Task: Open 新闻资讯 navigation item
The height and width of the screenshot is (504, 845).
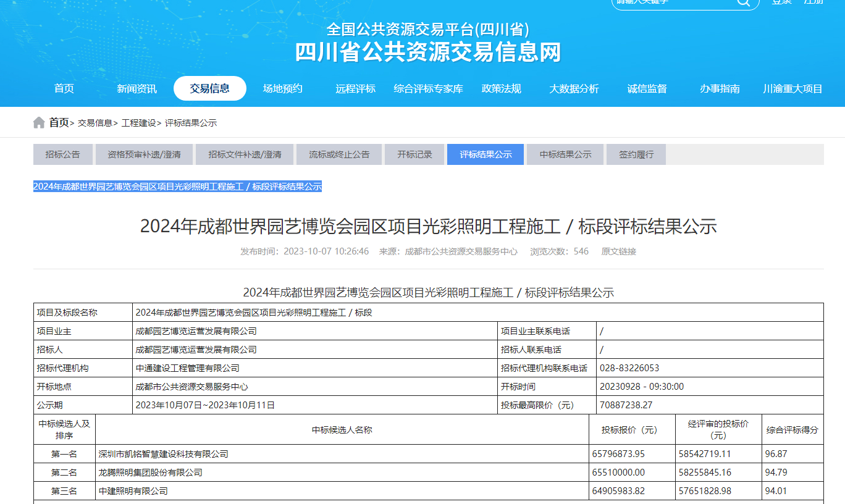Action: coord(137,88)
